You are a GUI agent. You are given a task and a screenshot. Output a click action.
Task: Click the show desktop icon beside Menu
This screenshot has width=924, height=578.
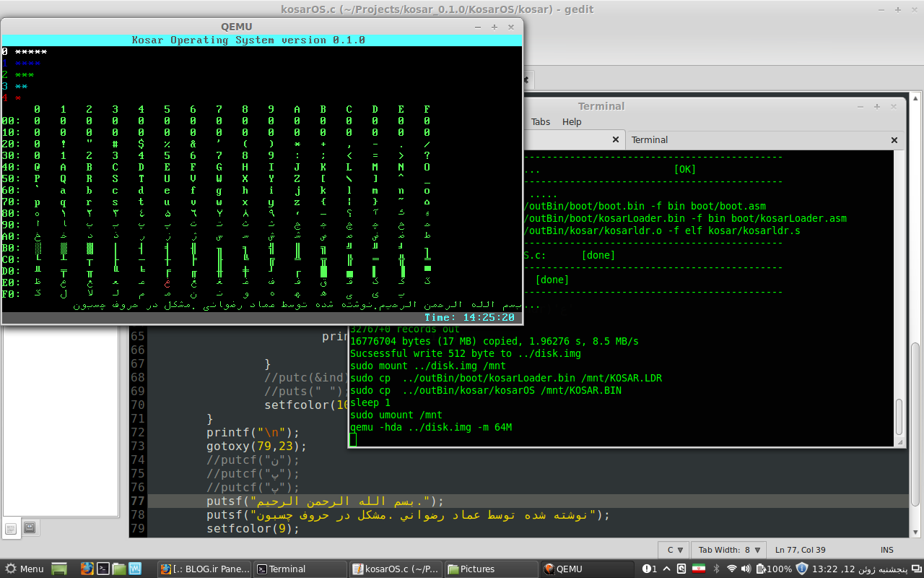[59, 569]
